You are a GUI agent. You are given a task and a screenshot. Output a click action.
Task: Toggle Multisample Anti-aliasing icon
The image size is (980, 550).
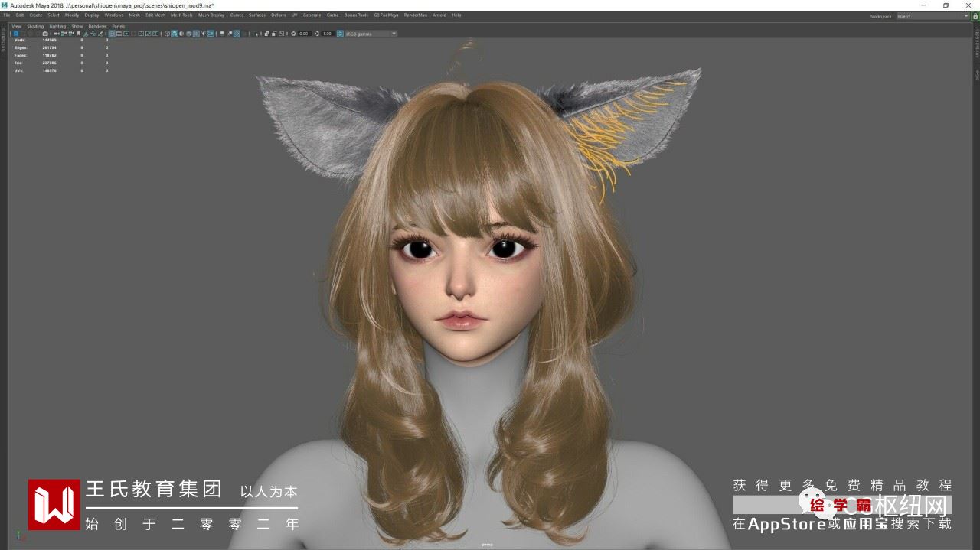coord(237,34)
